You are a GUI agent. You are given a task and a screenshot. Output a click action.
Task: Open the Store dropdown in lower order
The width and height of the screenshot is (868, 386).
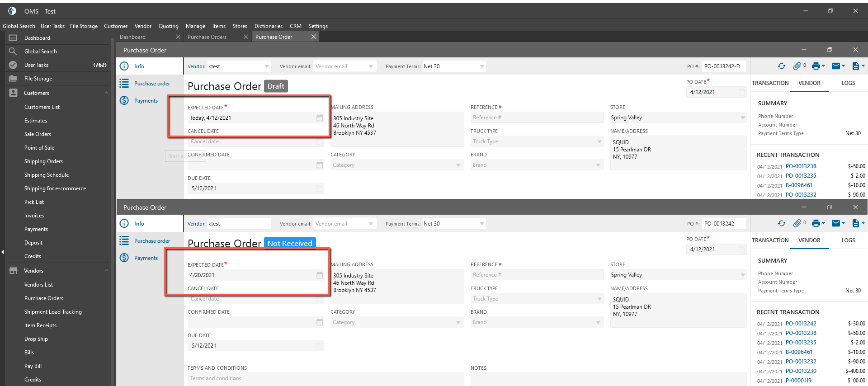pyautogui.click(x=742, y=275)
